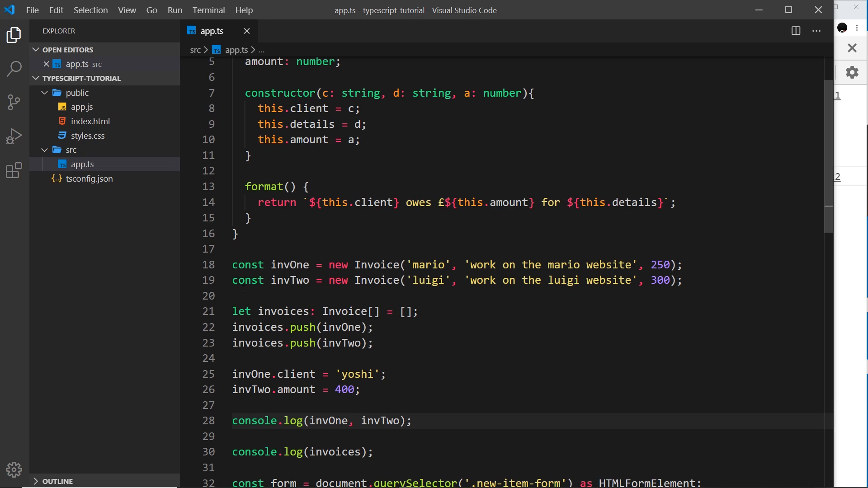868x488 pixels.
Task: Open the Selection menu
Action: 90,10
